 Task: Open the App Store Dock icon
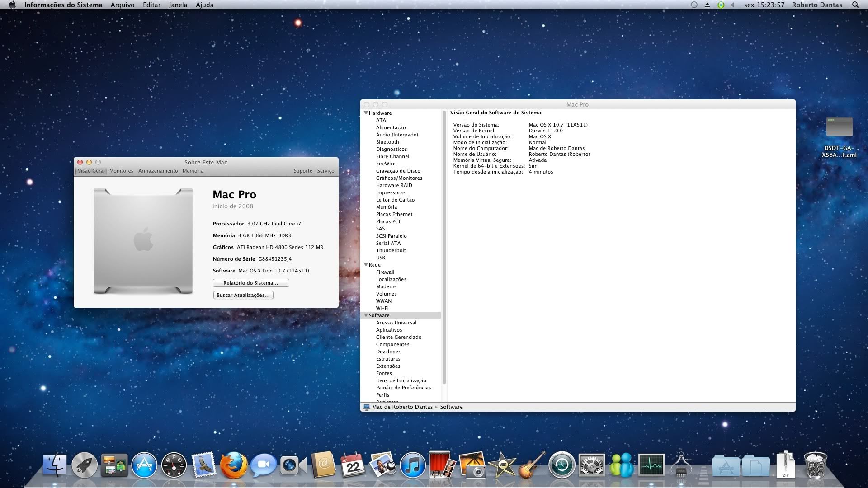144,465
